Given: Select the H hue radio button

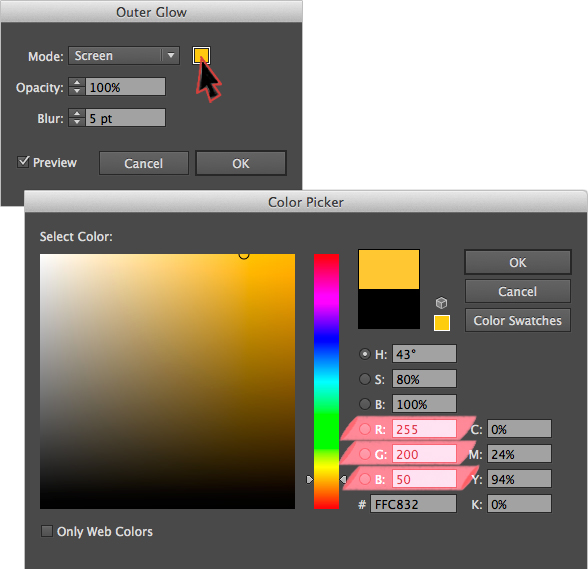Looking at the screenshot, I should tap(364, 354).
